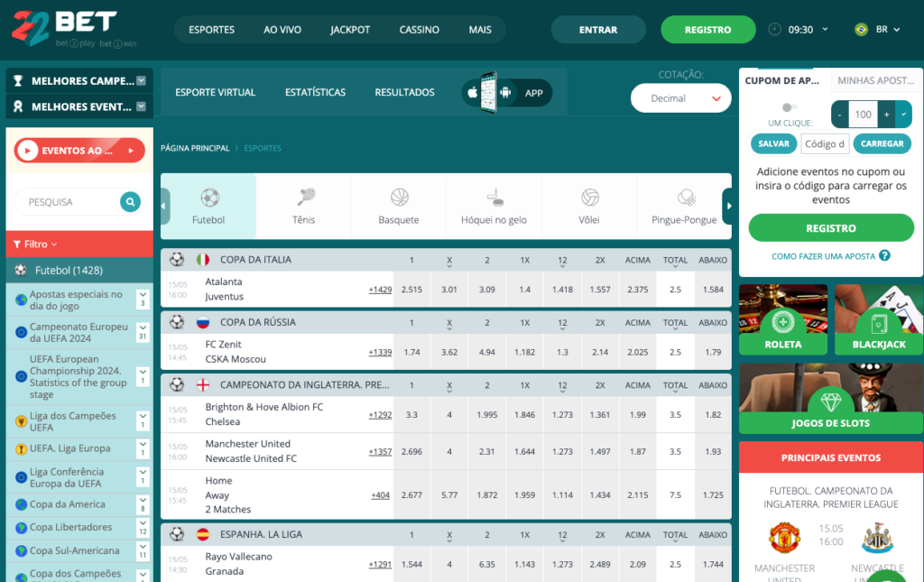This screenshot has width=924, height=582.
Task: Select the Futebol sport icon
Action: tap(209, 198)
